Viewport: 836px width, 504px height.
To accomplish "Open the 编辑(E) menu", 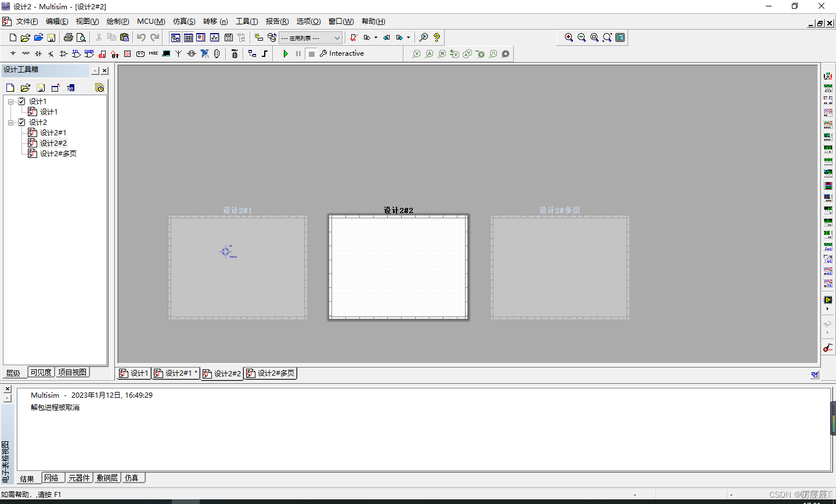I will pos(57,21).
